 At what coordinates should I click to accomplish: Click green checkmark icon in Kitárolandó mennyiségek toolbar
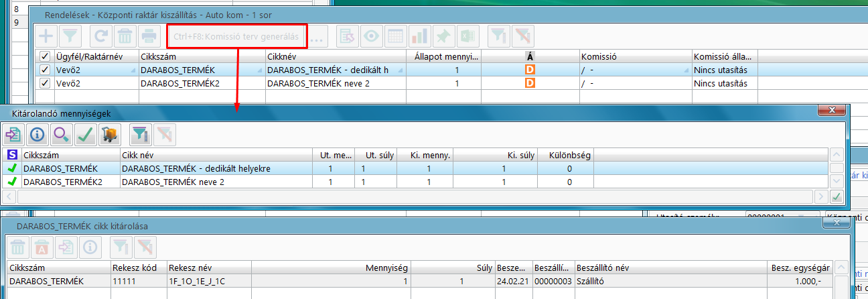[x=84, y=135]
